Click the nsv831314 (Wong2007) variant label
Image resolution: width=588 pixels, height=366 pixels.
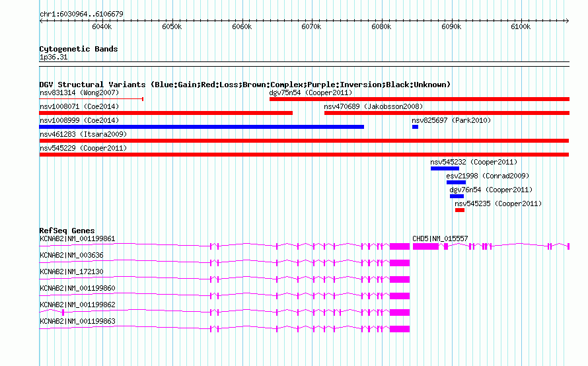pos(79,92)
